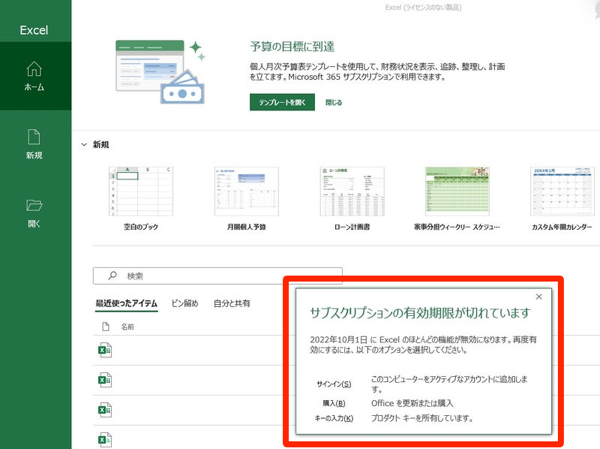This screenshot has height=449, width=600.
Task: Click 購入(B) in subscription dialog
Action: (334, 403)
